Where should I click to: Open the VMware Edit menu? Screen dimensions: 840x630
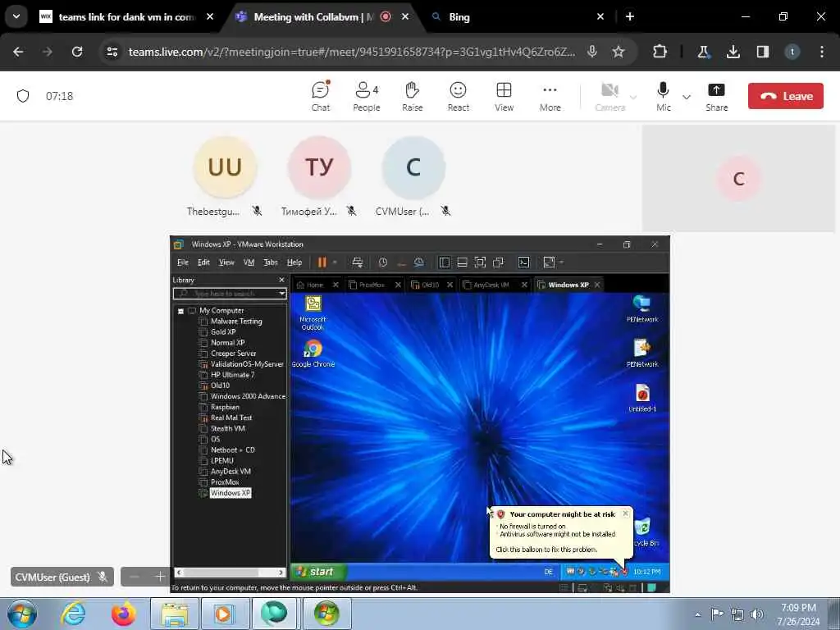203,262
